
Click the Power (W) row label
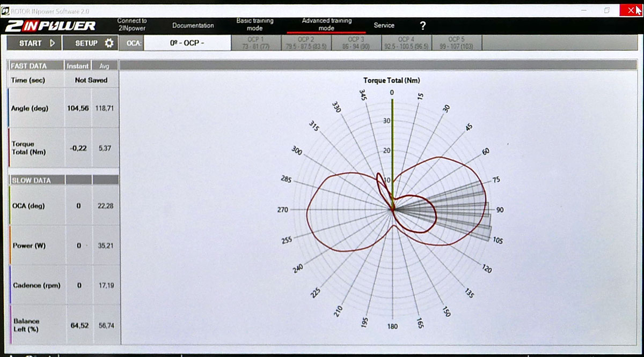29,246
